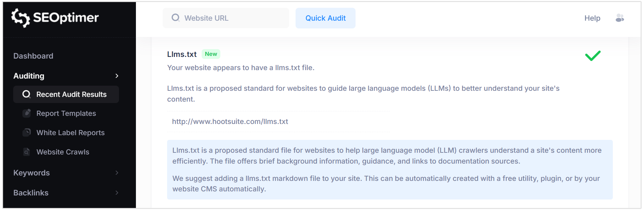The image size is (644, 210).
Task: Click the White Label Reports icon
Action: [x=26, y=132]
